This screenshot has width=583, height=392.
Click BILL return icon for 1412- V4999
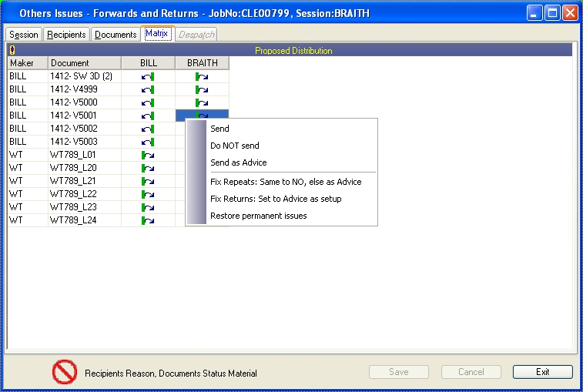pyautogui.click(x=148, y=89)
